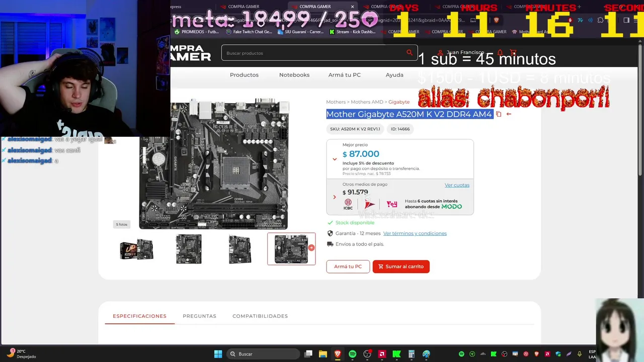Click the Spotify icon in system tray
The width and height of the screenshot is (644, 362).
(461, 354)
